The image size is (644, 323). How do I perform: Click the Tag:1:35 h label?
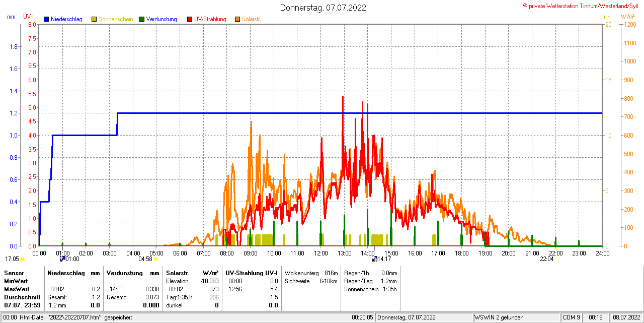pyautogui.click(x=179, y=297)
